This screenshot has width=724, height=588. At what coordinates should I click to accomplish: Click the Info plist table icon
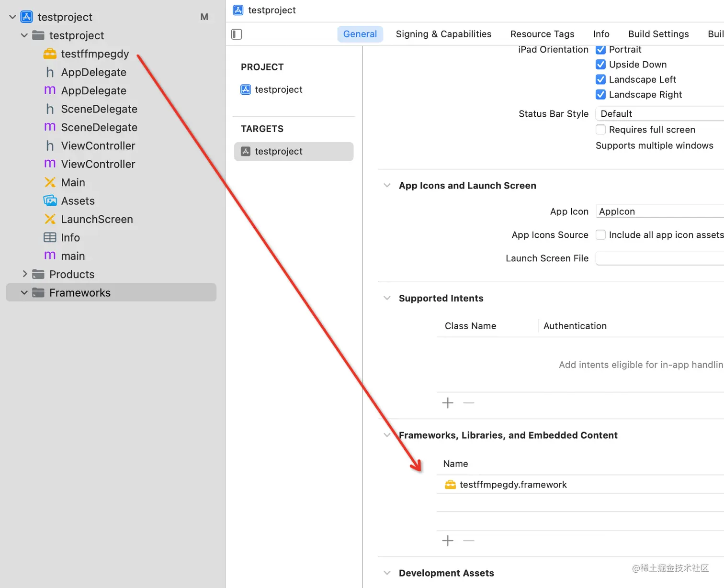click(50, 238)
